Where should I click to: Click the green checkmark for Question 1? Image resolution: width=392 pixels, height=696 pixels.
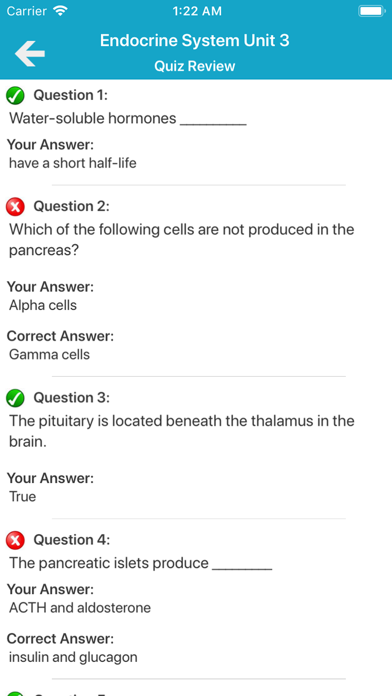tap(15, 95)
